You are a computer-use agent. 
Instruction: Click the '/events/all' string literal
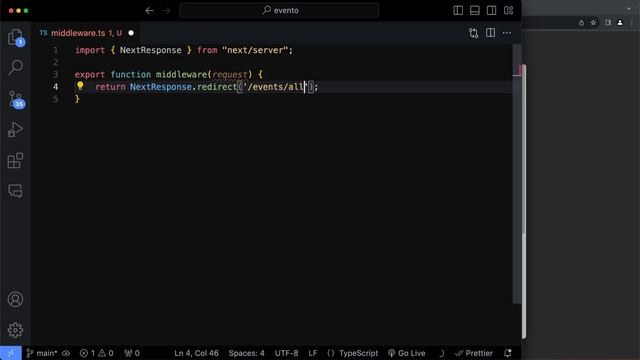click(276, 87)
